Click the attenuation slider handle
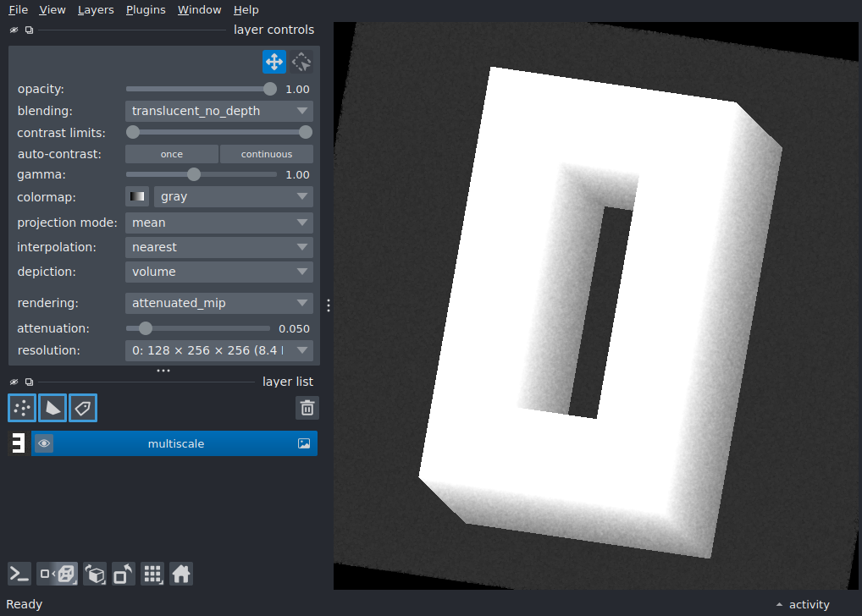 (x=145, y=328)
